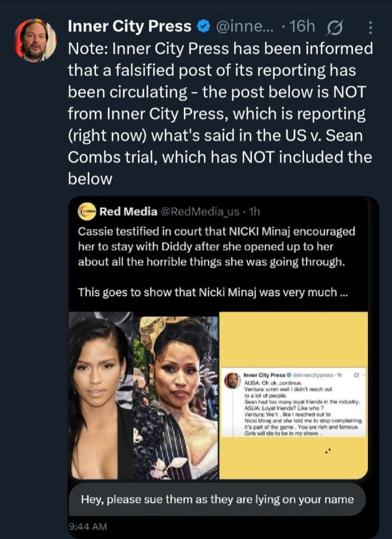Click the 16h post timestamp
Screen dimensions: 392x539
click(302, 26)
